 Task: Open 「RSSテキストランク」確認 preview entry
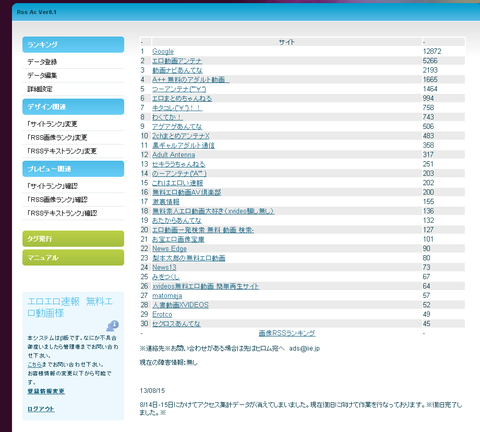pyautogui.click(x=62, y=213)
